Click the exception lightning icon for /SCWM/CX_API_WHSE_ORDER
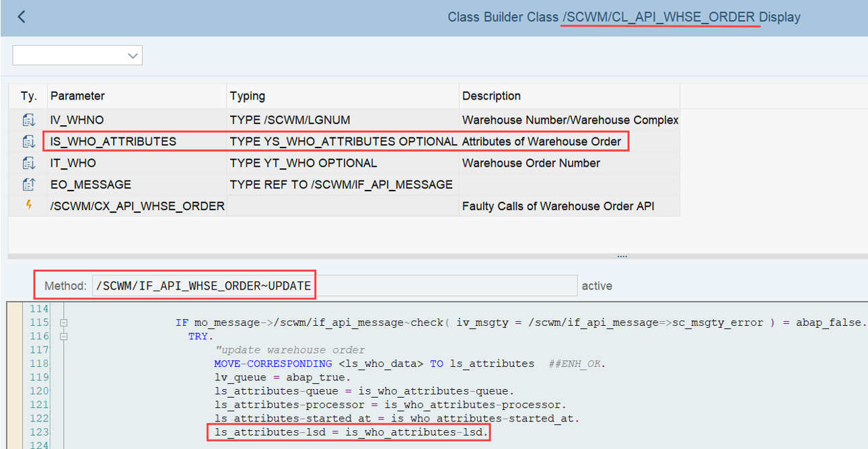868x449 pixels. [28, 206]
